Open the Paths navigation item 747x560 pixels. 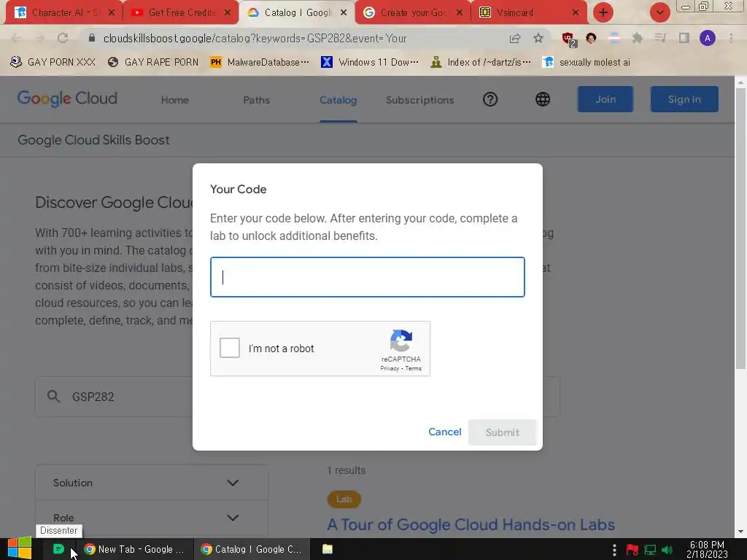click(256, 100)
